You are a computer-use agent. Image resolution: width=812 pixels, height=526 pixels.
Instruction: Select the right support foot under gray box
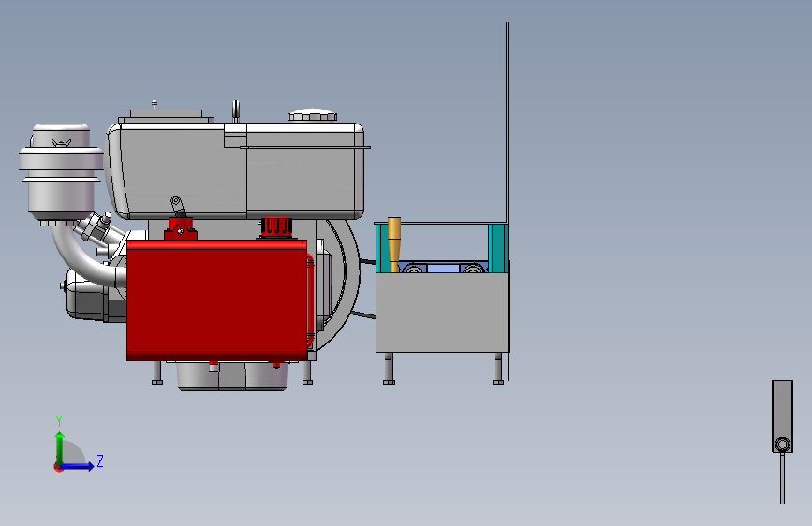498,369
